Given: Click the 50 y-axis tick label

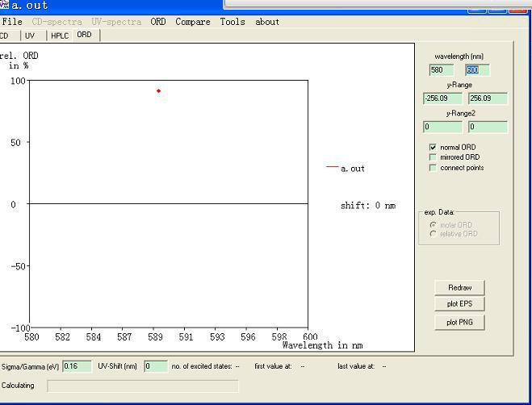Looking at the screenshot, I should click(15, 143).
